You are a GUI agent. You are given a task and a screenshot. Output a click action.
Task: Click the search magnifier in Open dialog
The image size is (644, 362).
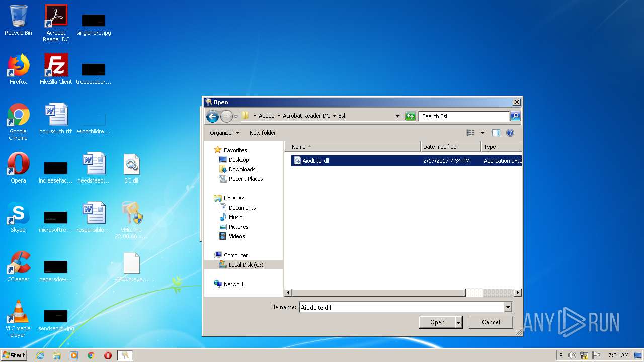coord(515,116)
